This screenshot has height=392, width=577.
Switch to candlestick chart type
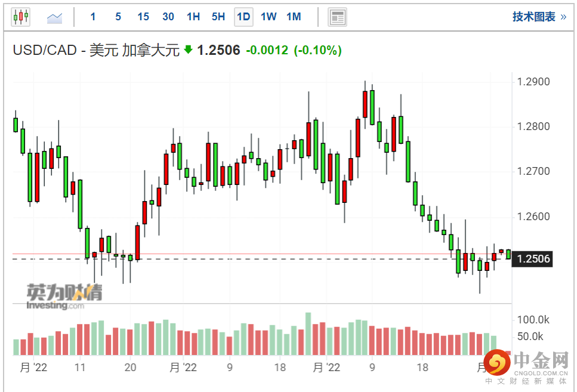coord(21,17)
